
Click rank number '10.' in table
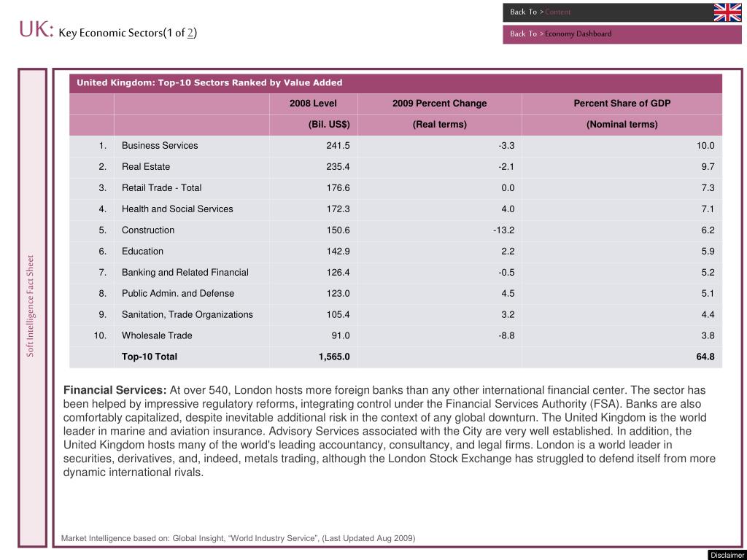(100, 335)
